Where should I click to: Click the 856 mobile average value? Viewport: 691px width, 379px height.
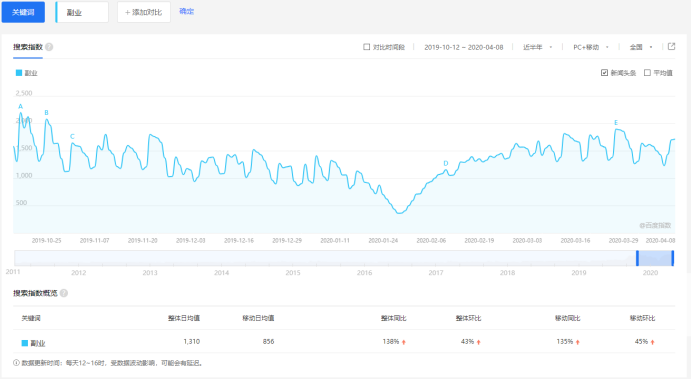pyautogui.click(x=268, y=342)
